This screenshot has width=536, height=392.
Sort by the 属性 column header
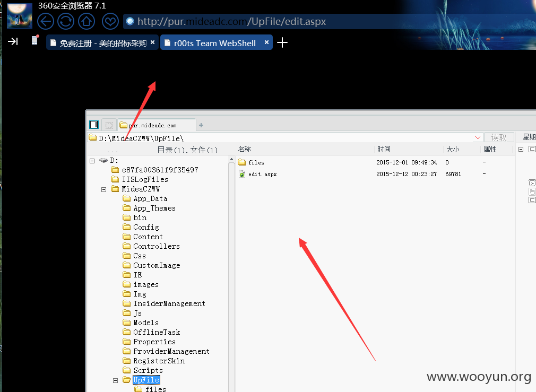click(x=490, y=150)
